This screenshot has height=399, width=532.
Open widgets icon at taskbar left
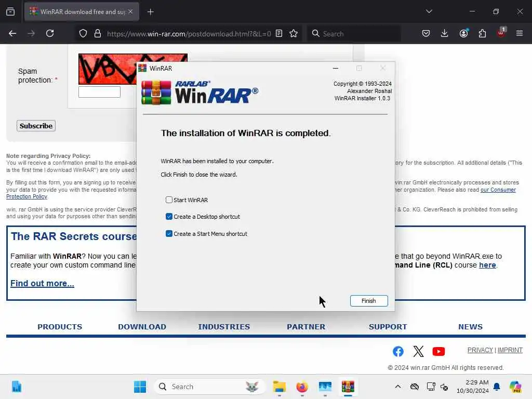(x=16, y=387)
